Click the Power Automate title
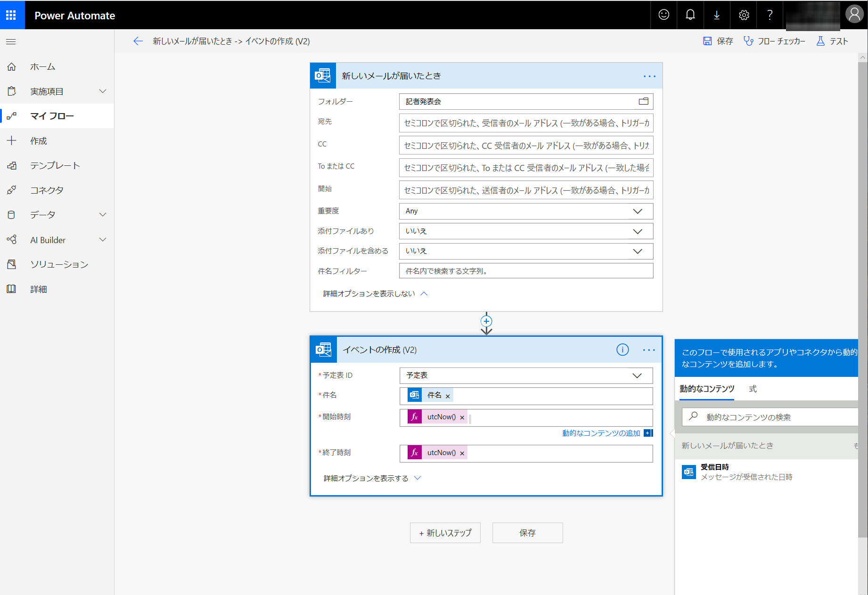Viewport: 868px width, 595px height. [x=74, y=16]
